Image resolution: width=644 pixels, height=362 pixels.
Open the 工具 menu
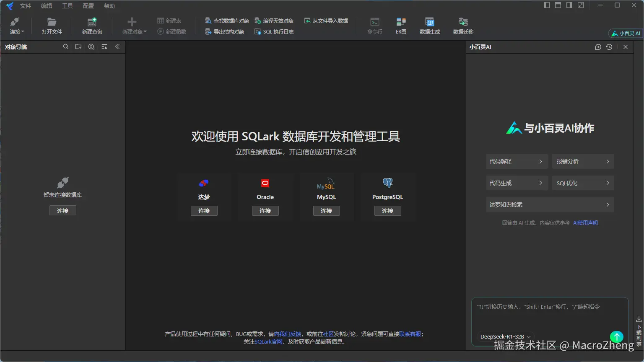click(x=68, y=6)
